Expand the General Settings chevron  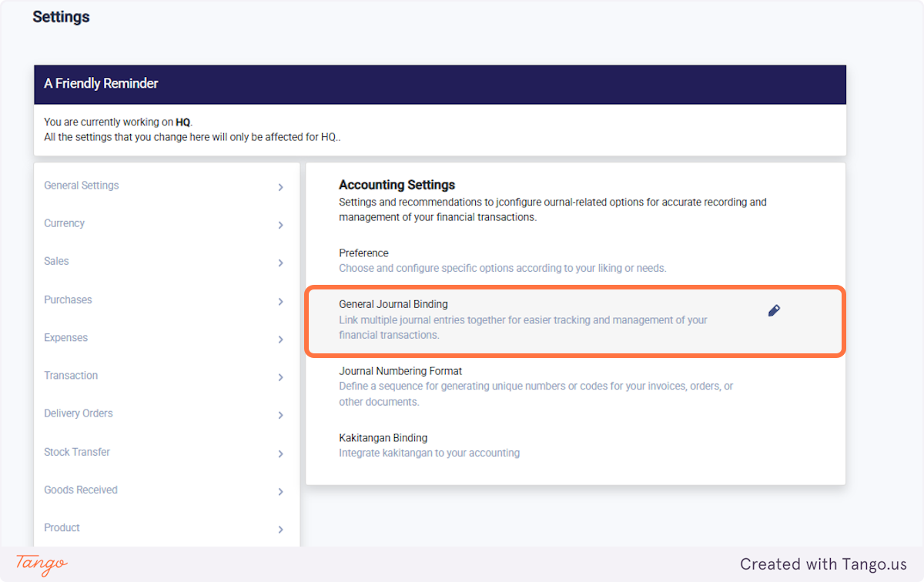click(x=280, y=187)
